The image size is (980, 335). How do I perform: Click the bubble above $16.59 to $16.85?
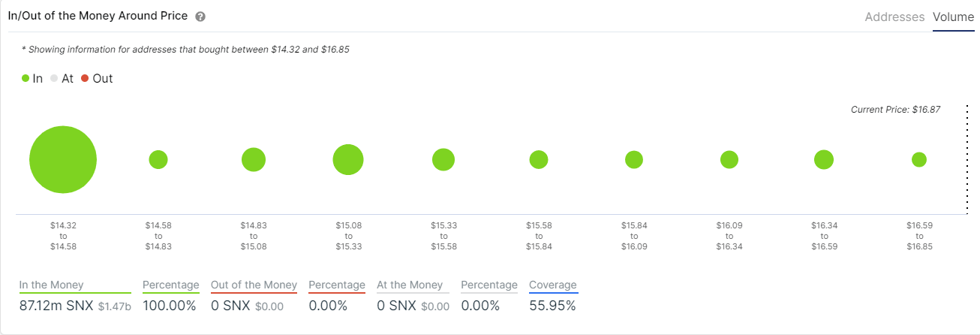[919, 160]
